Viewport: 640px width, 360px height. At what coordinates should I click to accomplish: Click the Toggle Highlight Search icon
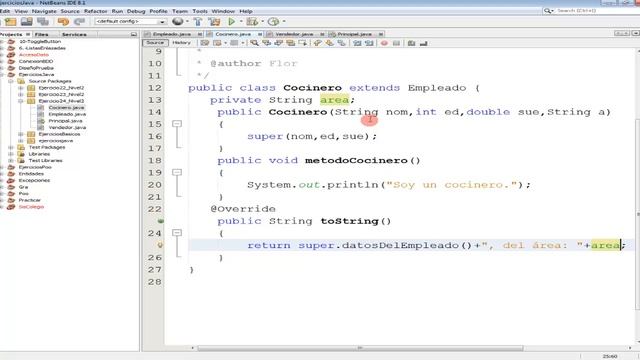coord(291,43)
